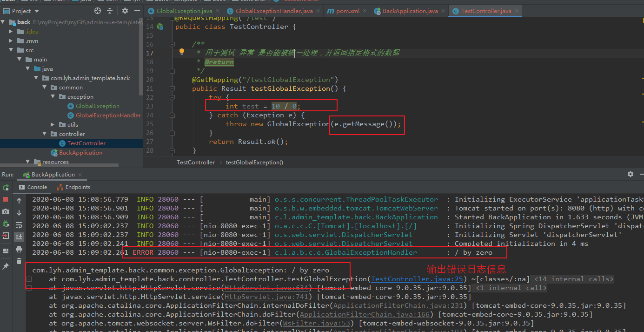Click the exit icon in Run toolbar
Viewport: 644px width, 332px height.
6,236
